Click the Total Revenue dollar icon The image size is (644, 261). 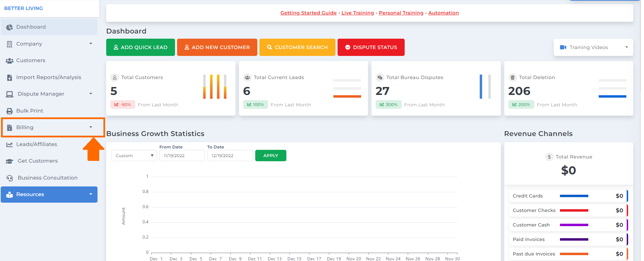tap(549, 157)
